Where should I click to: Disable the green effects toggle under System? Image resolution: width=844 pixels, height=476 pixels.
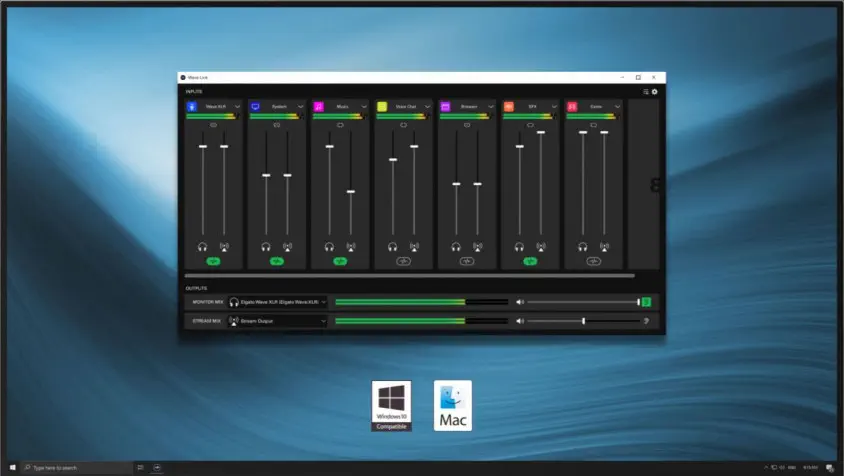[x=277, y=261]
